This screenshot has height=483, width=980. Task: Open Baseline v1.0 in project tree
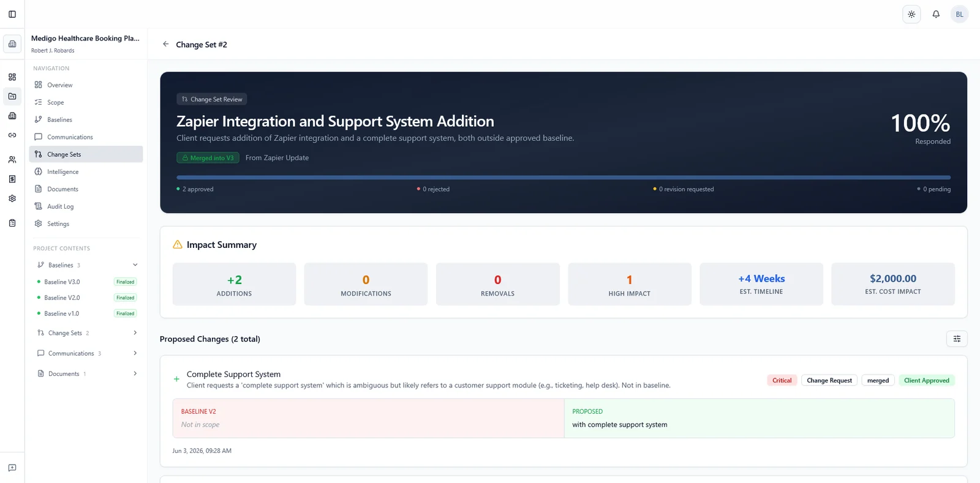61,313
